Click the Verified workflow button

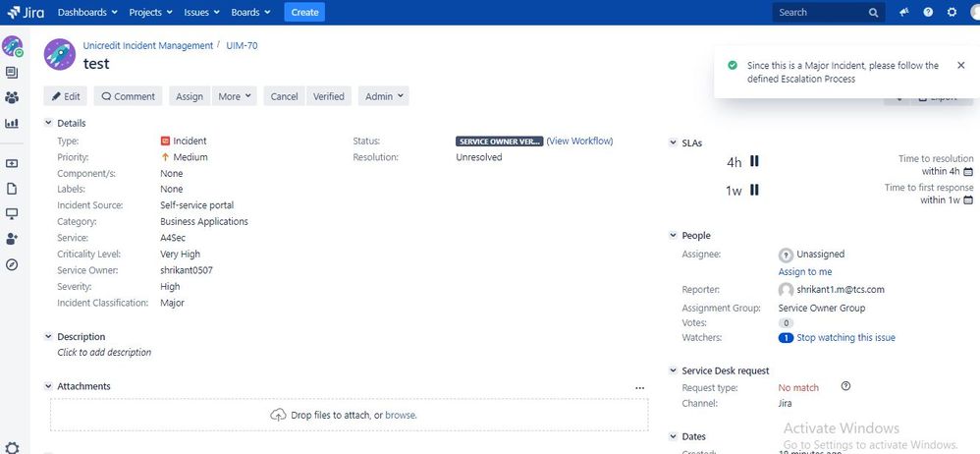(329, 96)
